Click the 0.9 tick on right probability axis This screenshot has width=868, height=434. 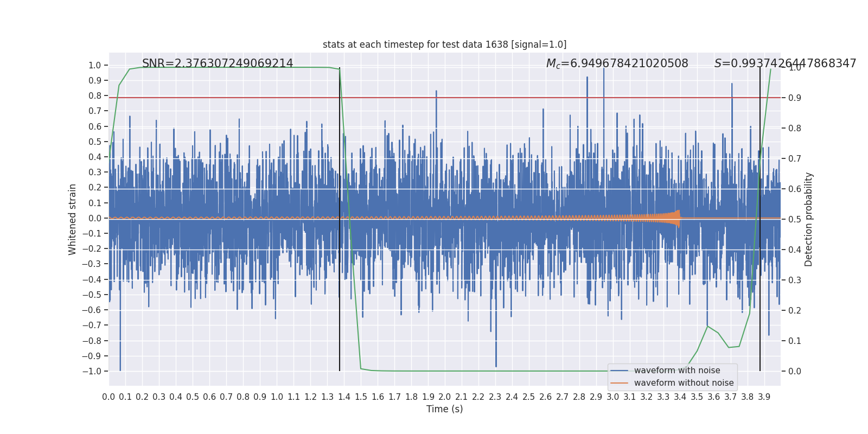pyautogui.click(x=795, y=98)
